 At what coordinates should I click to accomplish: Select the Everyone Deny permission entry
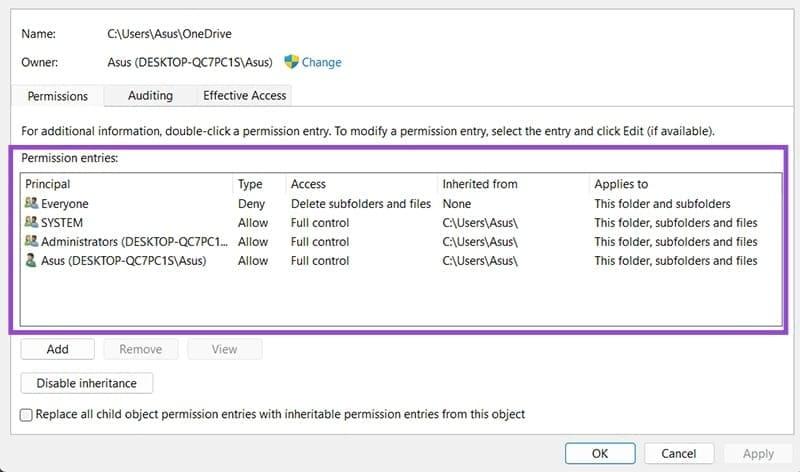pos(300,204)
